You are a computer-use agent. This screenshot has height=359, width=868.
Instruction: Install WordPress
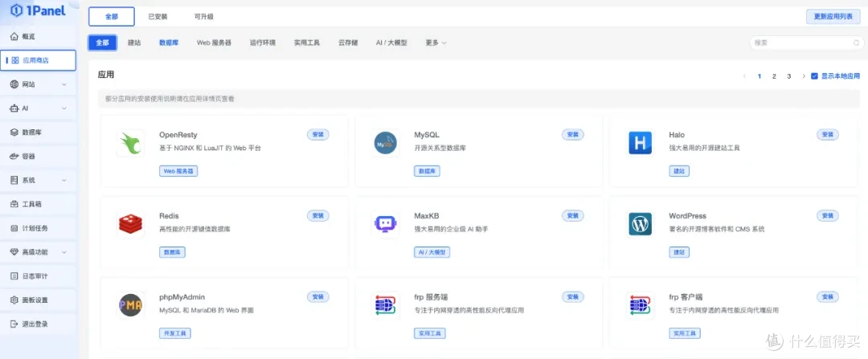coord(828,216)
